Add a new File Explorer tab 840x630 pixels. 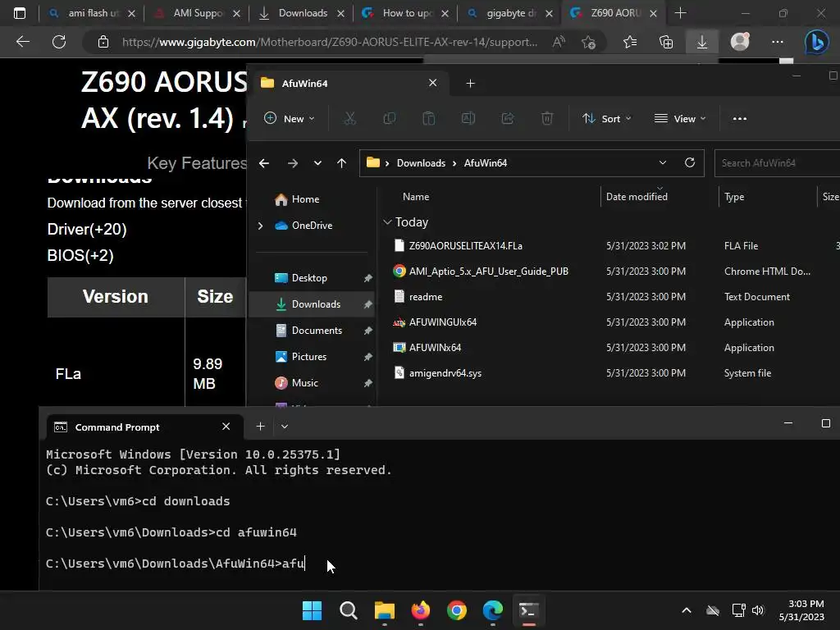[470, 83]
